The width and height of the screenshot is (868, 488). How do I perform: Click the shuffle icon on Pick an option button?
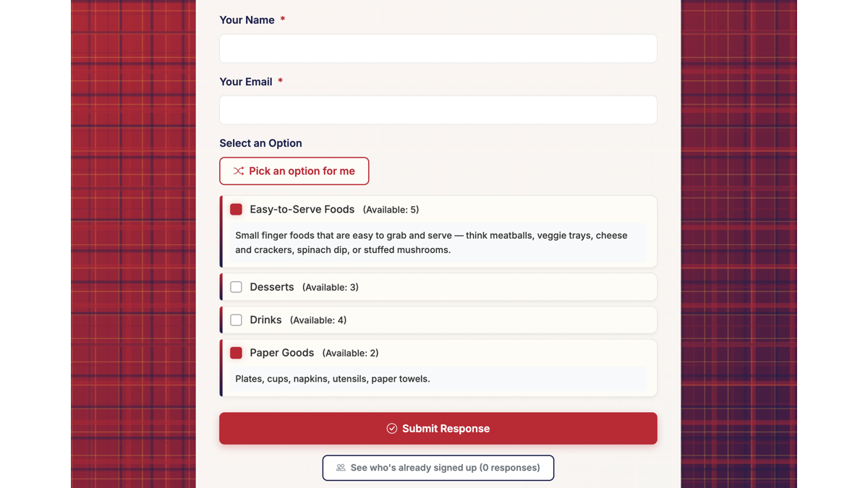click(239, 171)
